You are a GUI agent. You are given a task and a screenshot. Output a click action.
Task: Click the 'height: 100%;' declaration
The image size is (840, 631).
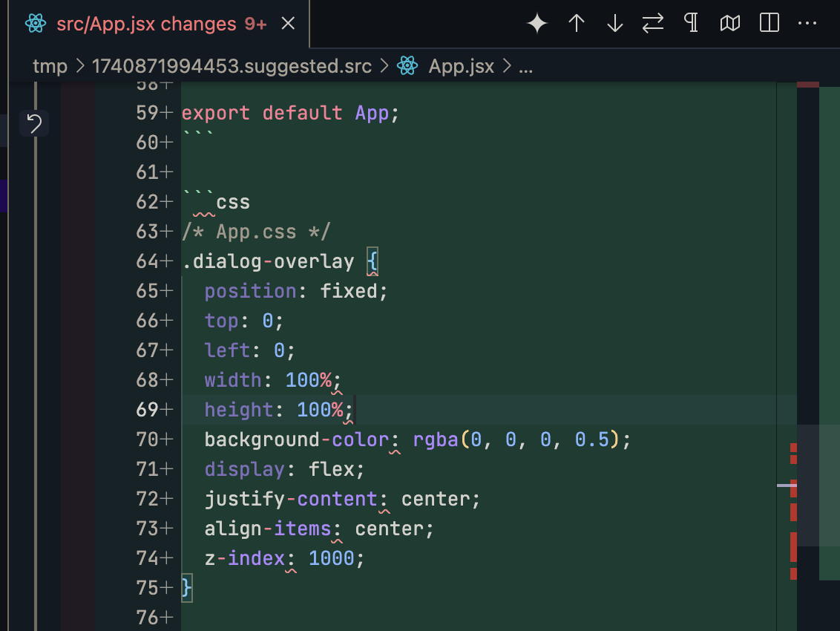tap(278, 410)
